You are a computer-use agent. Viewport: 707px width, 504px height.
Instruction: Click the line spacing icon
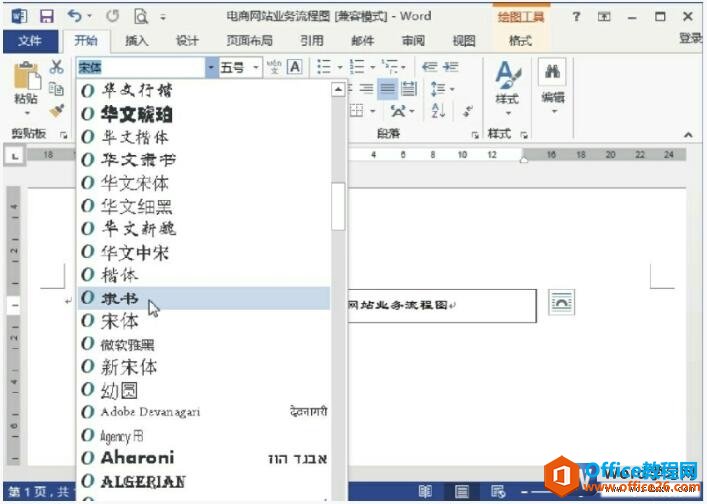437,88
